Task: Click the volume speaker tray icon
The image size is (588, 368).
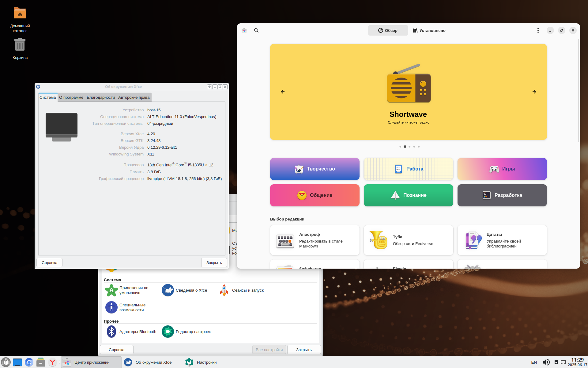Action: (546, 362)
